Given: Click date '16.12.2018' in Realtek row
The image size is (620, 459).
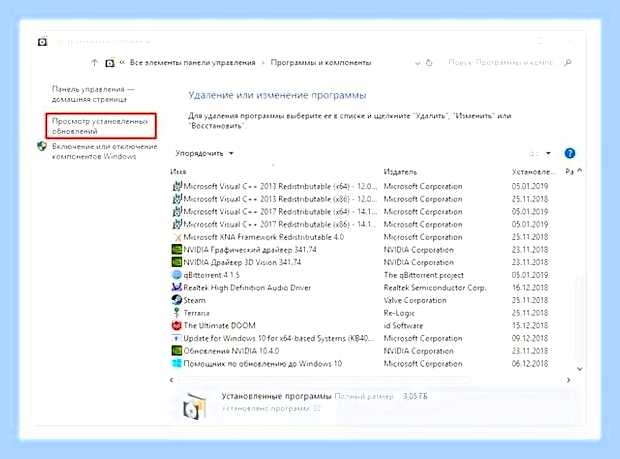Looking at the screenshot, I should (x=530, y=287).
